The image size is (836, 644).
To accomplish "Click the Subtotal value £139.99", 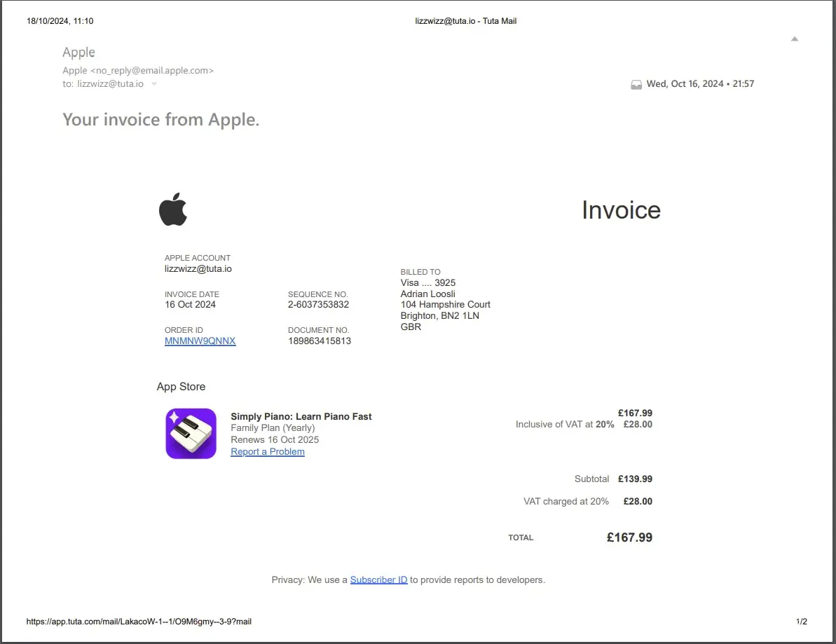I will click(x=635, y=479).
